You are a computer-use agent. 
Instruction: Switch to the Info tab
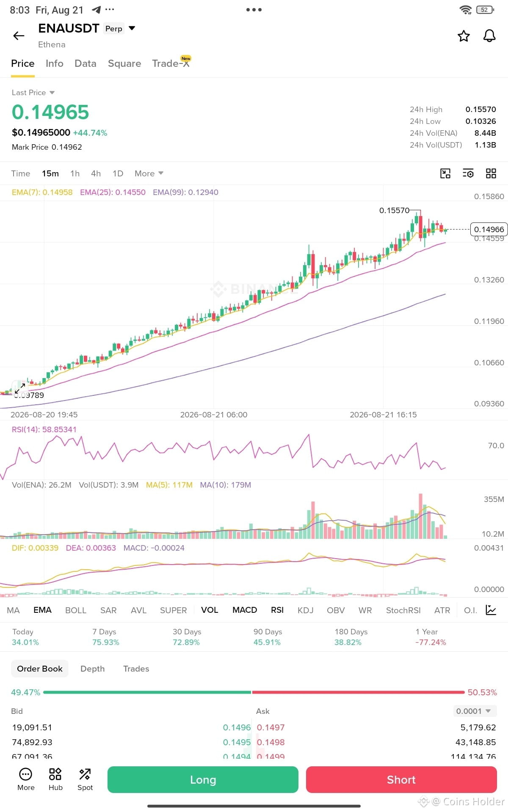click(x=55, y=63)
